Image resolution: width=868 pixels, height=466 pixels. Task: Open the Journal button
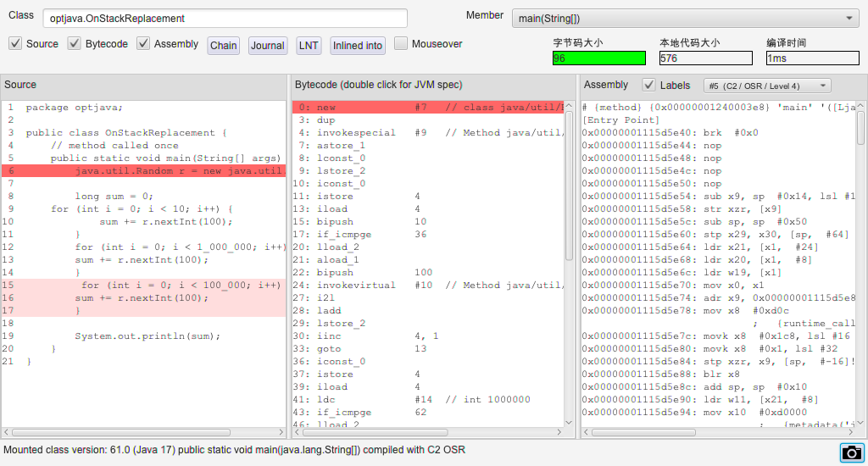click(267, 46)
